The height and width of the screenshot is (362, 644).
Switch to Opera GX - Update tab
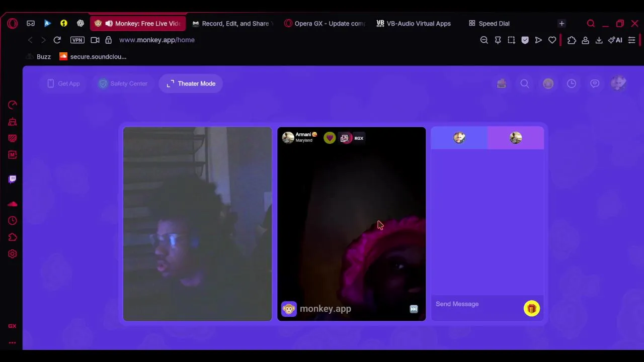tap(325, 23)
